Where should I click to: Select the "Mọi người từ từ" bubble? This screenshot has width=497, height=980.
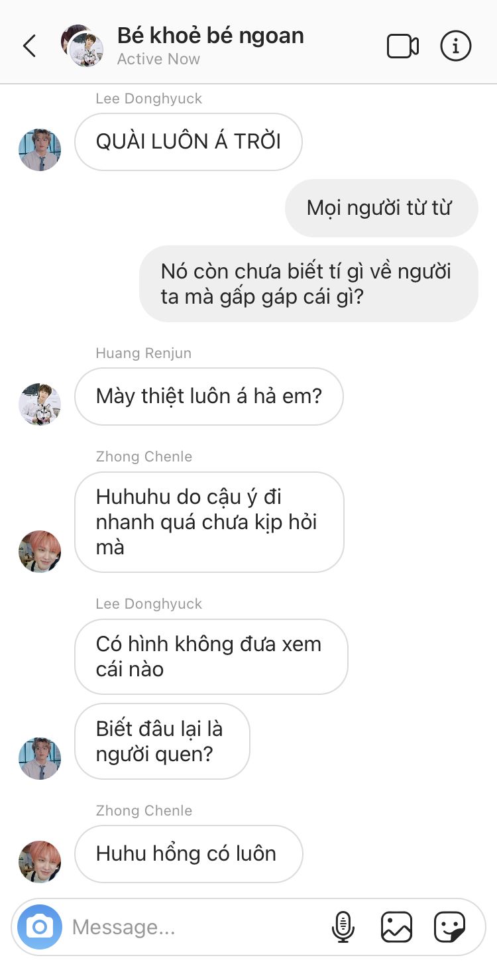[x=381, y=208]
